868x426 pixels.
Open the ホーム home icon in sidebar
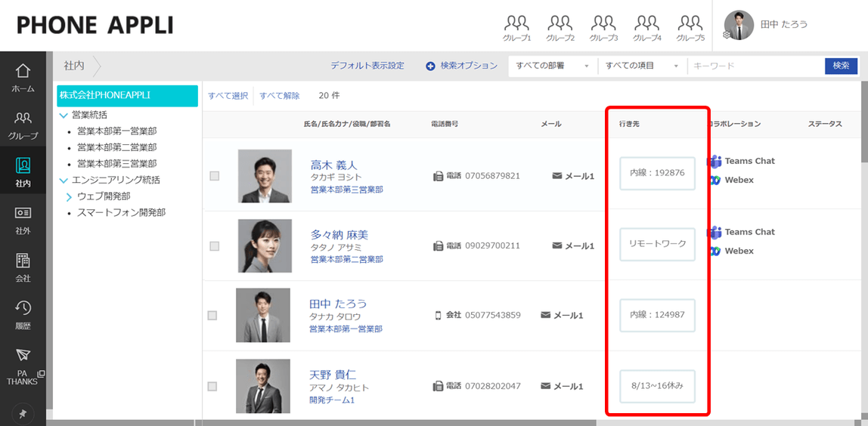click(23, 71)
